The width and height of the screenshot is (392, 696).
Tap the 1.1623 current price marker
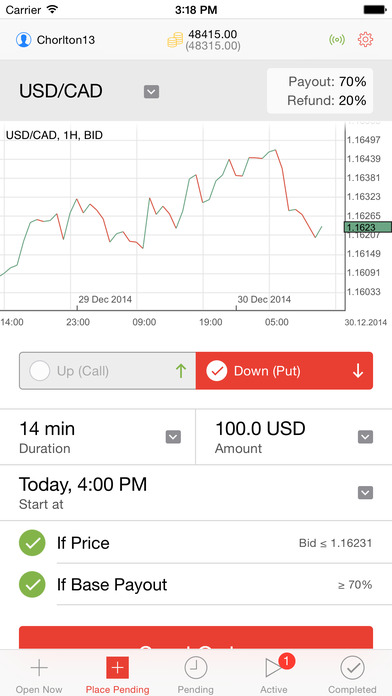368,227
